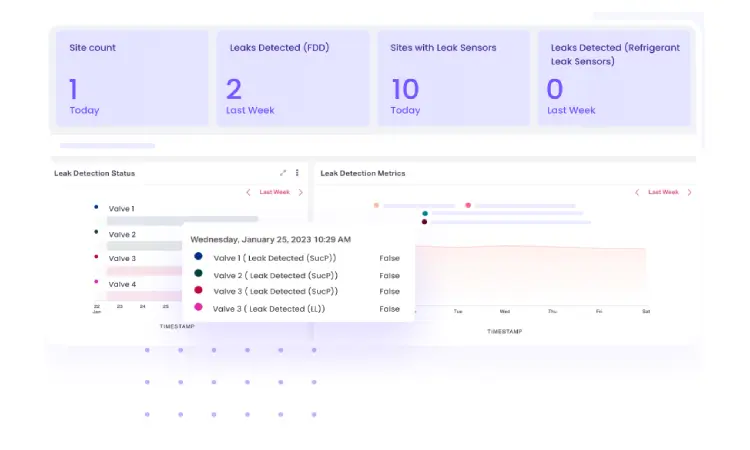Click the Wed tick on Metrics chart axis
This screenshot has width=750, height=450.
click(505, 311)
